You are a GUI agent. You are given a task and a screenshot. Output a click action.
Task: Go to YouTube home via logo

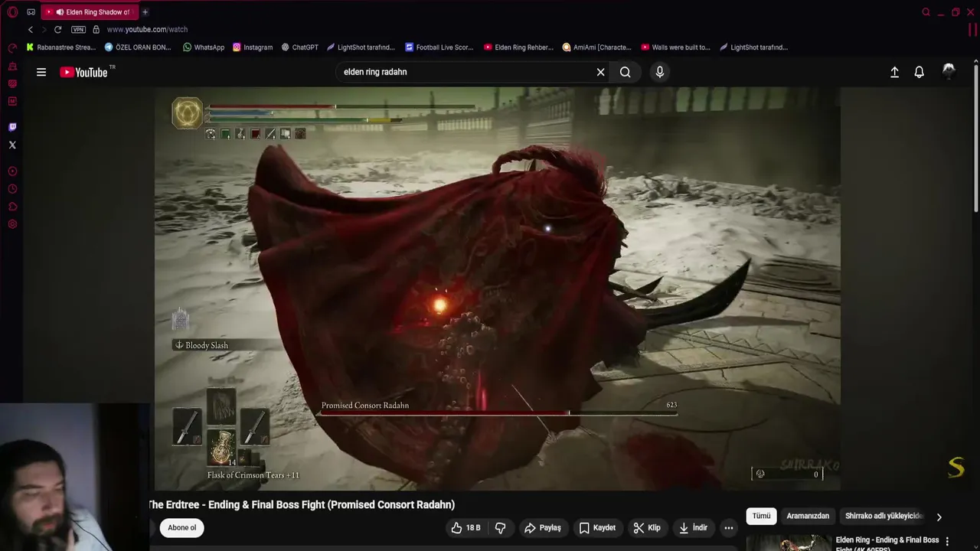[84, 72]
